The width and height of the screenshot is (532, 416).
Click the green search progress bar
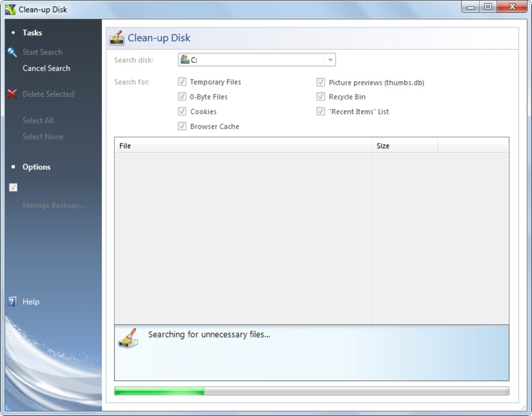[312, 391]
